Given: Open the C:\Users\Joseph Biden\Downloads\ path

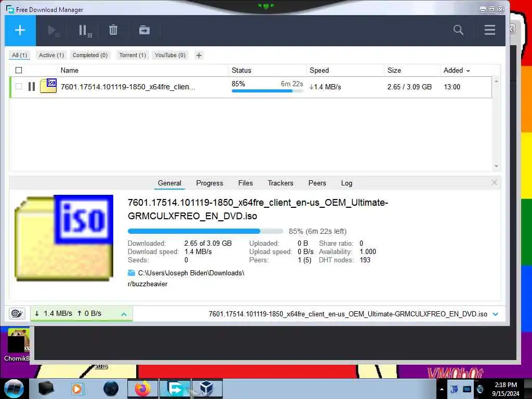Looking at the screenshot, I should pos(191,273).
